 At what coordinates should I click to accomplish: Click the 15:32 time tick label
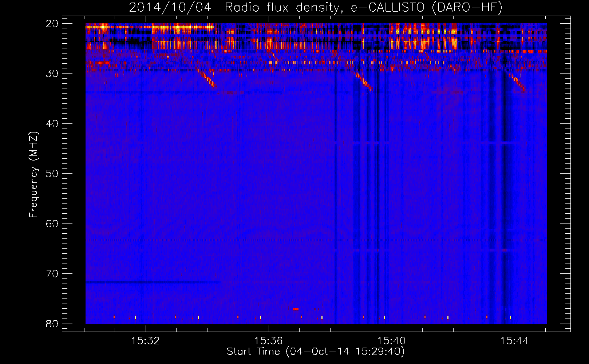[x=146, y=341]
